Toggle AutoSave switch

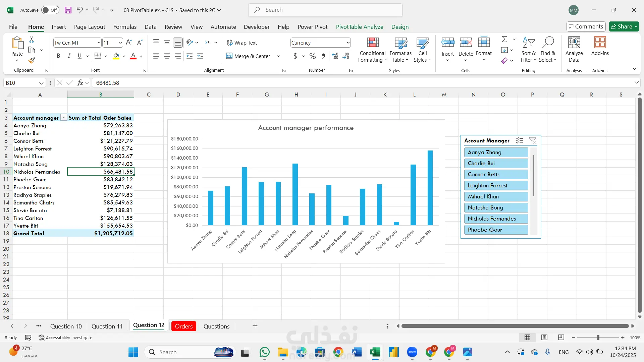[x=50, y=10]
